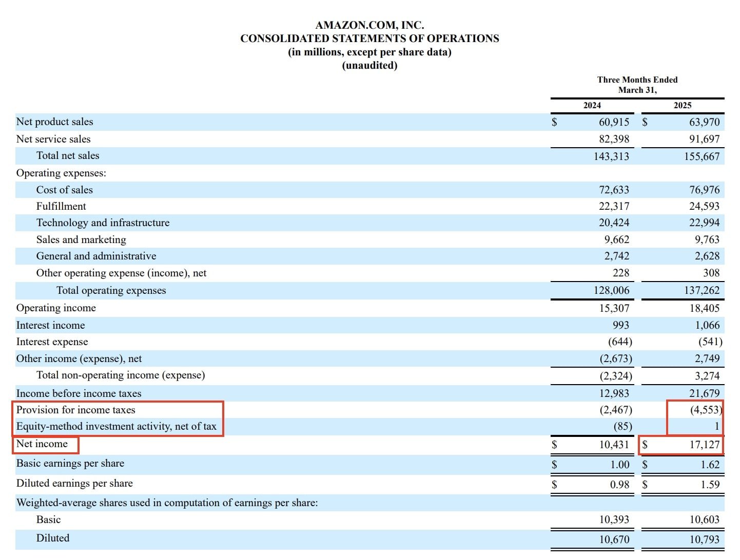Image resolution: width=740 pixels, height=560 pixels.
Task: Click "Total operating expenses" label
Action: [x=111, y=290]
